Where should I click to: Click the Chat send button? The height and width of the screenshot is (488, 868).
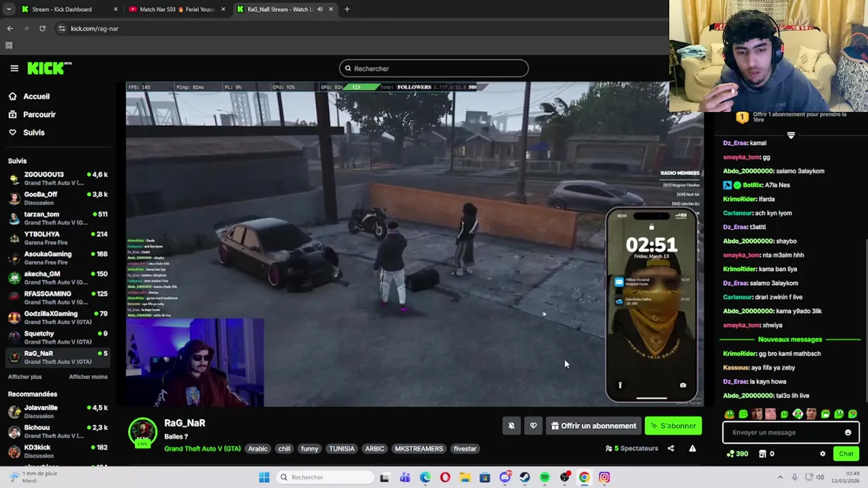(x=846, y=454)
